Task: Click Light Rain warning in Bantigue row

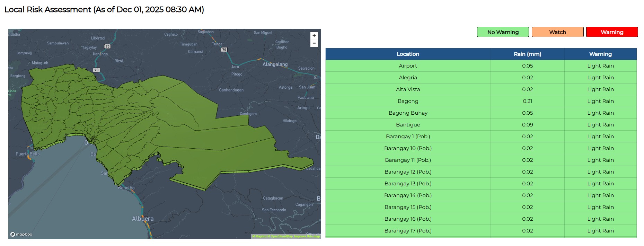Action: pos(600,125)
